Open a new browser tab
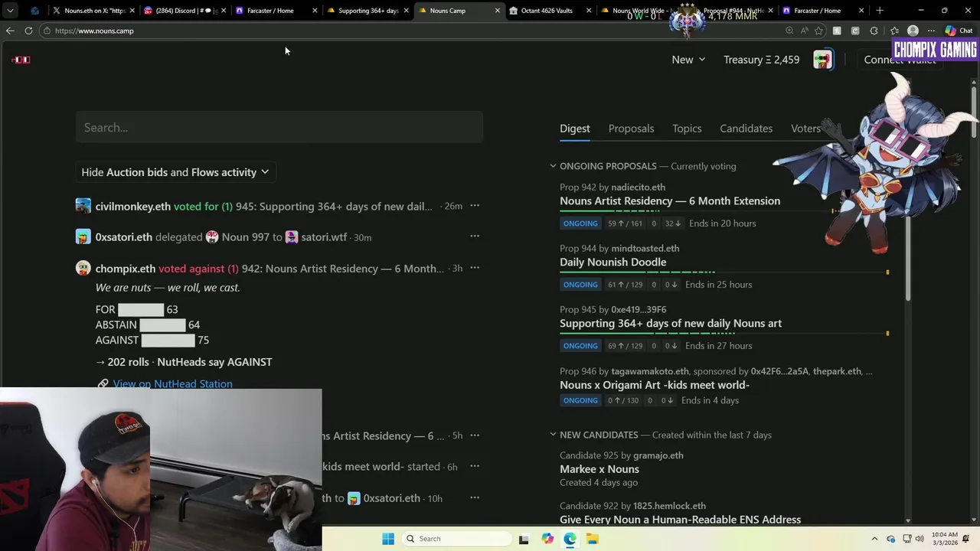Screen dimensions: 980x551 click(880, 11)
